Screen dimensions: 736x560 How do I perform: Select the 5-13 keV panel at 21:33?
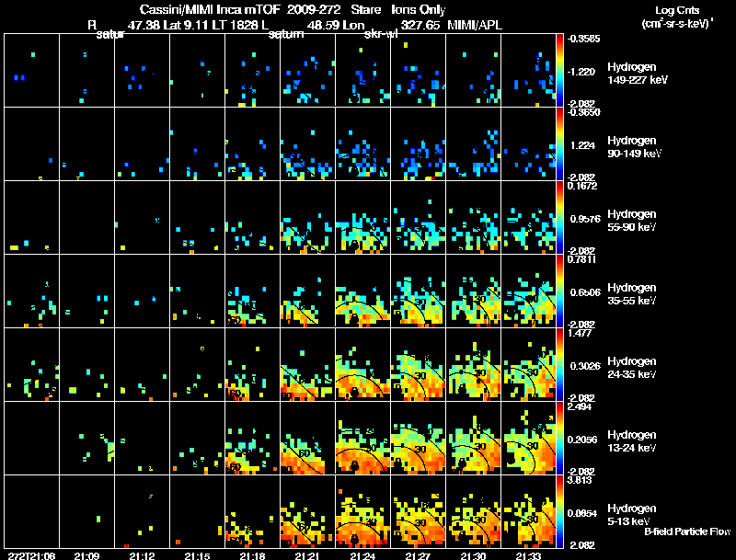[x=528, y=511]
